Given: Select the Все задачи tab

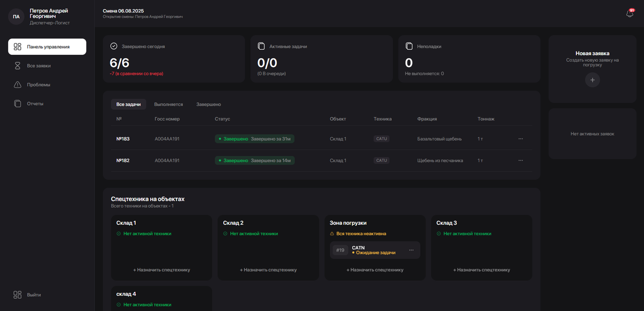Looking at the screenshot, I should [128, 105].
